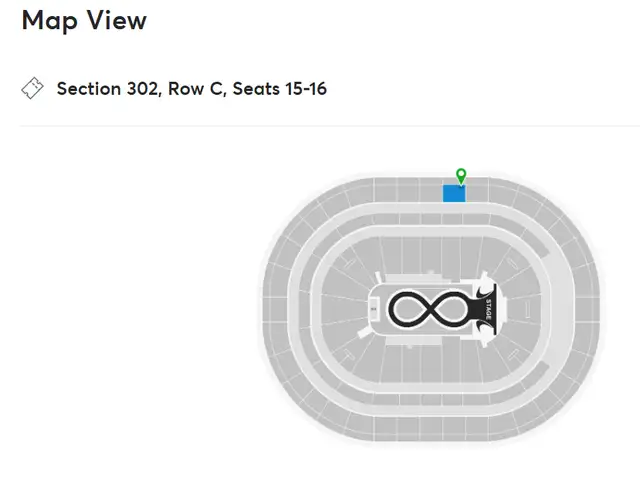640x480 pixels.
Task: Click the STAGE label on the map
Action: pos(488,309)
